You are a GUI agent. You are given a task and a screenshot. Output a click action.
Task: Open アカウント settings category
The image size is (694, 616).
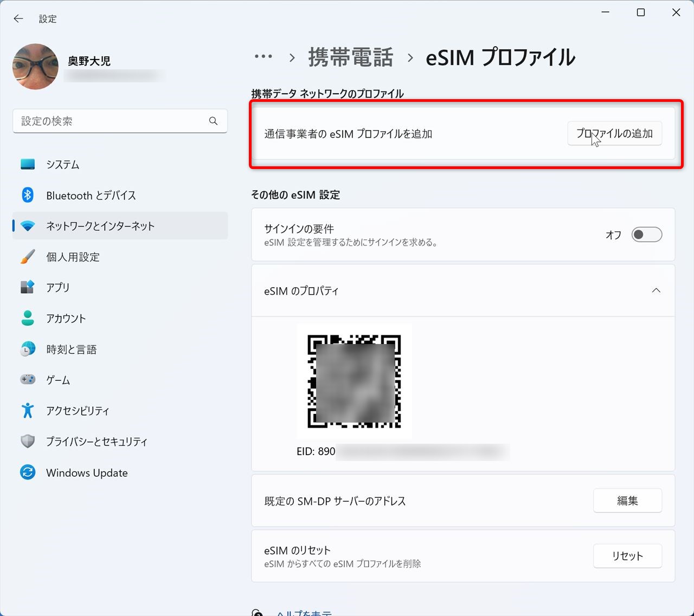click(x=120, y=318)
